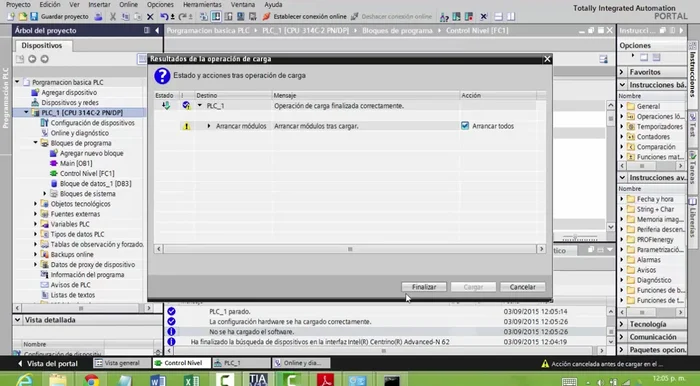This screenshot has width=700, height=386.
Task: Click the new project icon in toolbar
Action: click(11, 17)
